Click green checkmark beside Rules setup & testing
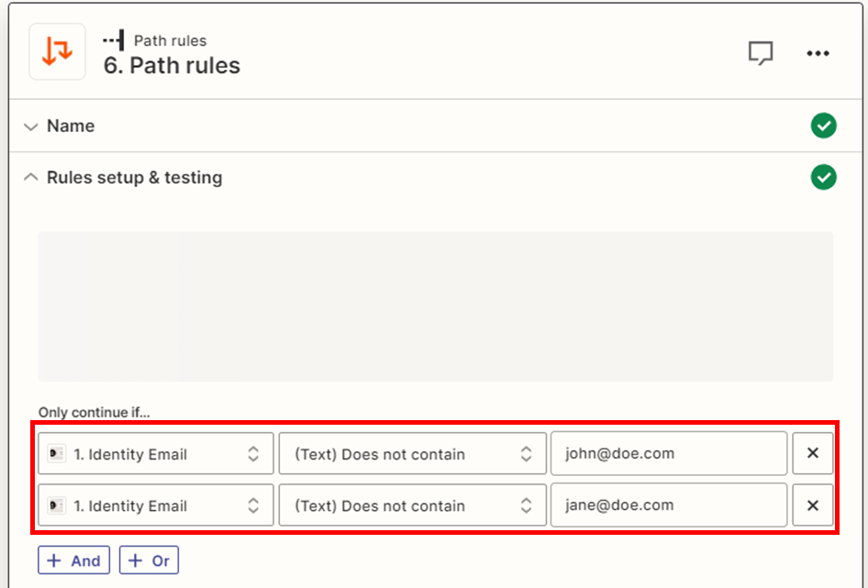Viewport: 868px width, 588px height. tap(823, 177)
